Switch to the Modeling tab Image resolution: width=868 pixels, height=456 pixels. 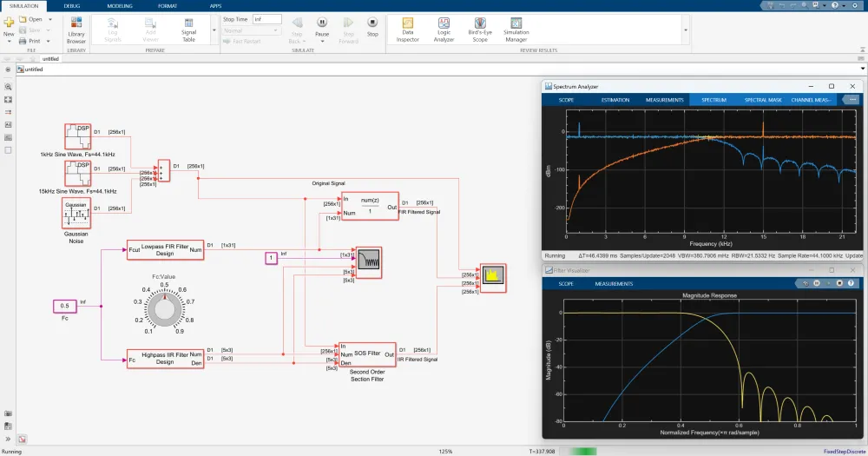point(120,6)
